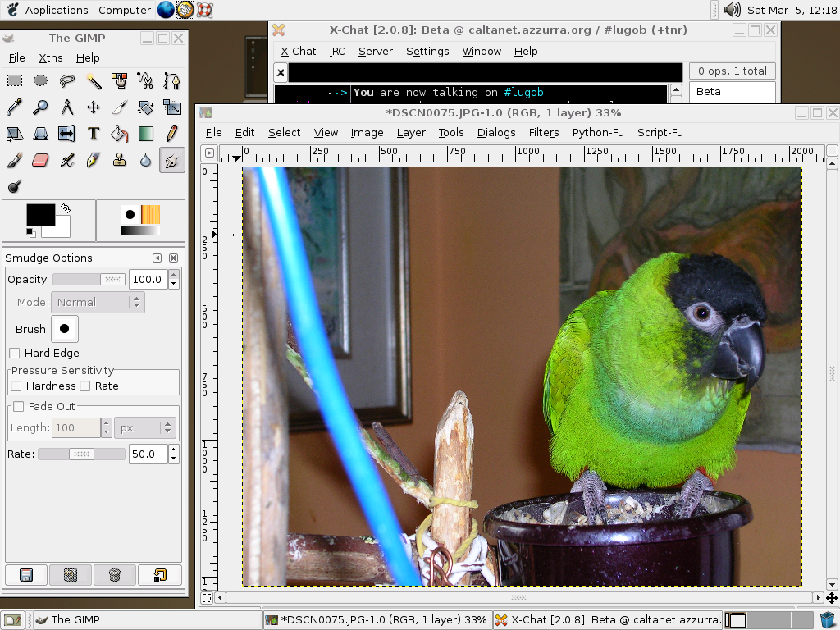Screen dimensions: 840x630
Task: Choose the Free Select lasso tool
Action: tap(67, 81)
